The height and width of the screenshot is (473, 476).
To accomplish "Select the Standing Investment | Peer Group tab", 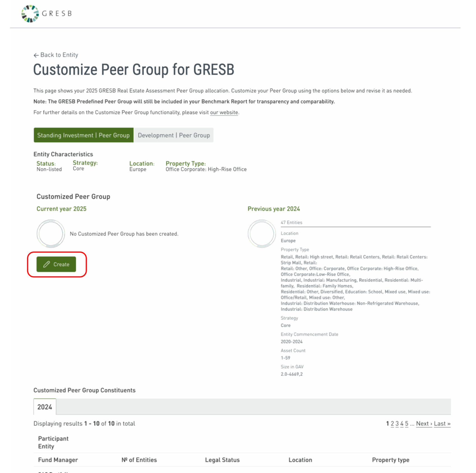I will [x=83, y=135].
